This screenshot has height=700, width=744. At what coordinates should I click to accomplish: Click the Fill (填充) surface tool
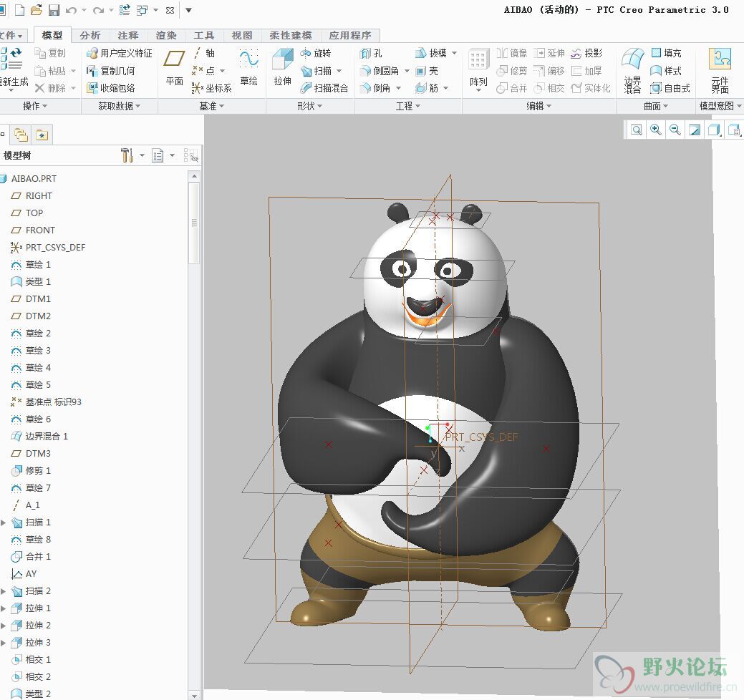tap(666, 53)
